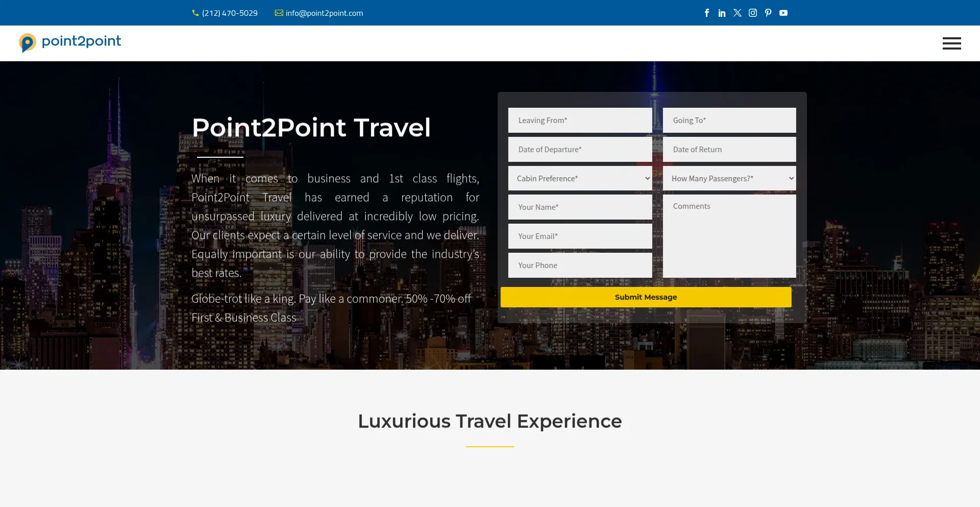The image size is (980, 507).
Task: Open the Facebook social icon
Action: [706, 13]
